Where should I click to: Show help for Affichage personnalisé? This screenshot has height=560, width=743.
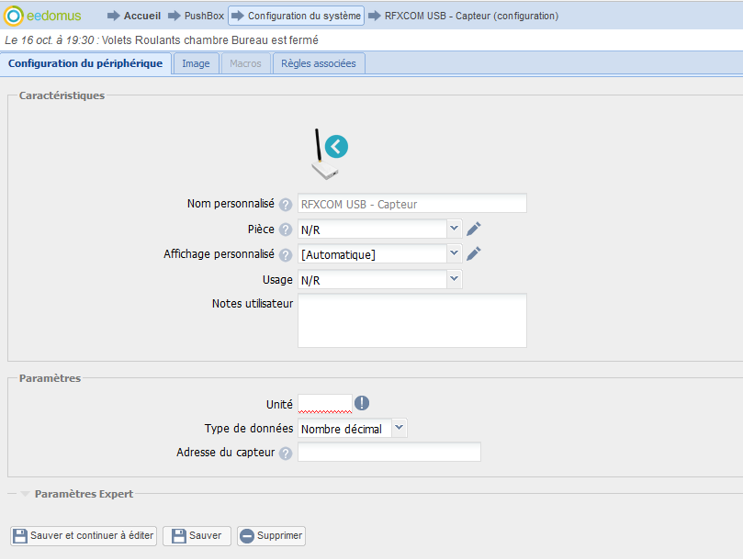286,255
